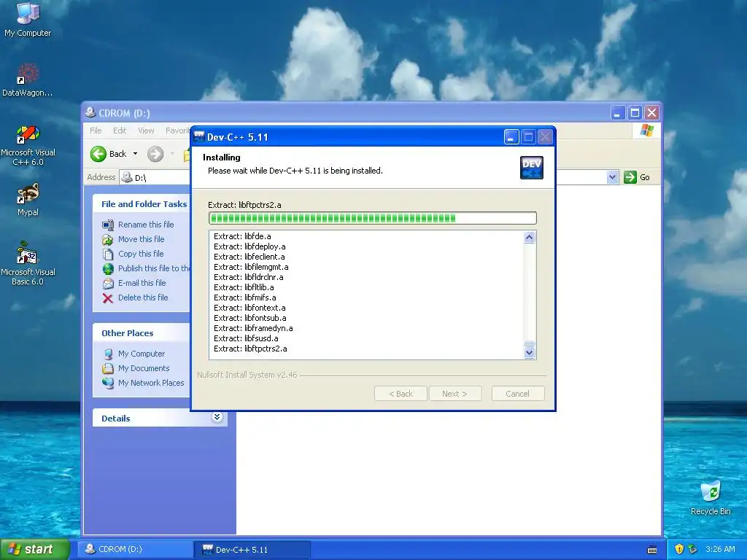747x560 pixels.
Task: Click the log list scroll down arrow
Action: pyautogui.click(x=530, y=353)
